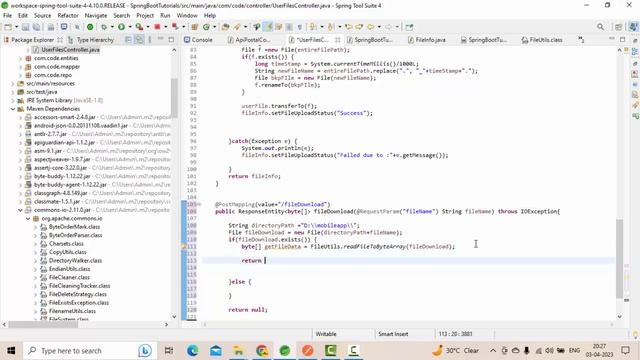Toggle Link with Editor in Package Explorer
Screen dimensions: 640x360
139,40
